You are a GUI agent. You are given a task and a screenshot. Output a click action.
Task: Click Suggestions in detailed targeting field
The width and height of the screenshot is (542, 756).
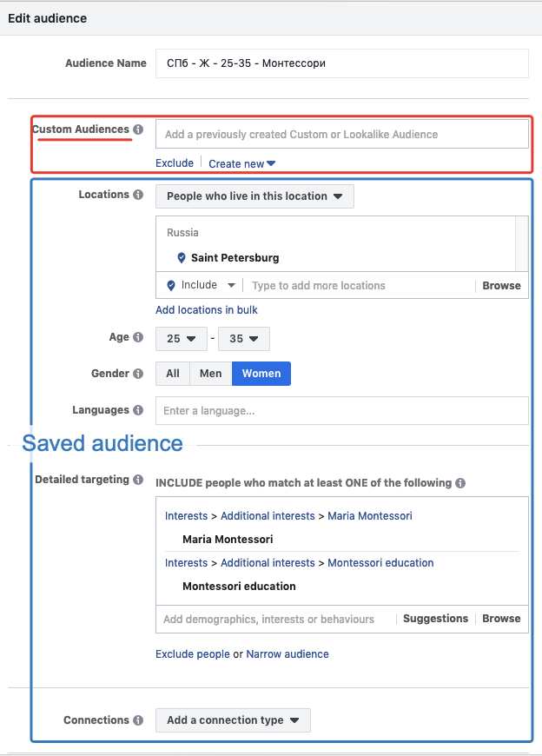435,619
